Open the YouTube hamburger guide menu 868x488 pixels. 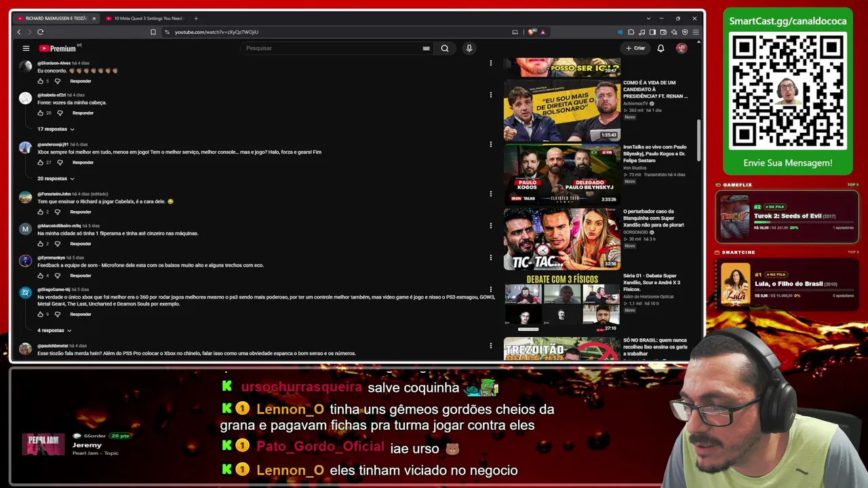pyautogui.click(x=26, y=48)
